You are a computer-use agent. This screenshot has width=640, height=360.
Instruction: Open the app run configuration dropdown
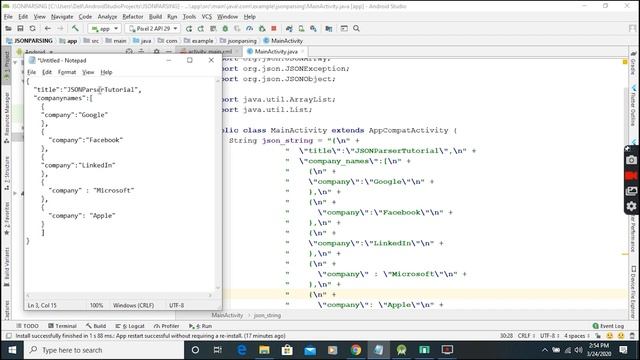(104, 29)
